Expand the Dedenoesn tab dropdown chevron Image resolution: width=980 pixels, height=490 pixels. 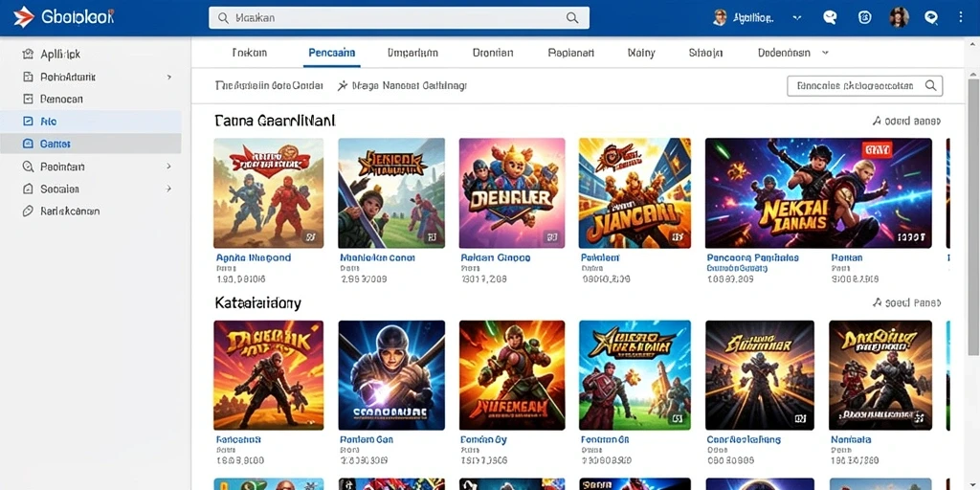[825, 54]
